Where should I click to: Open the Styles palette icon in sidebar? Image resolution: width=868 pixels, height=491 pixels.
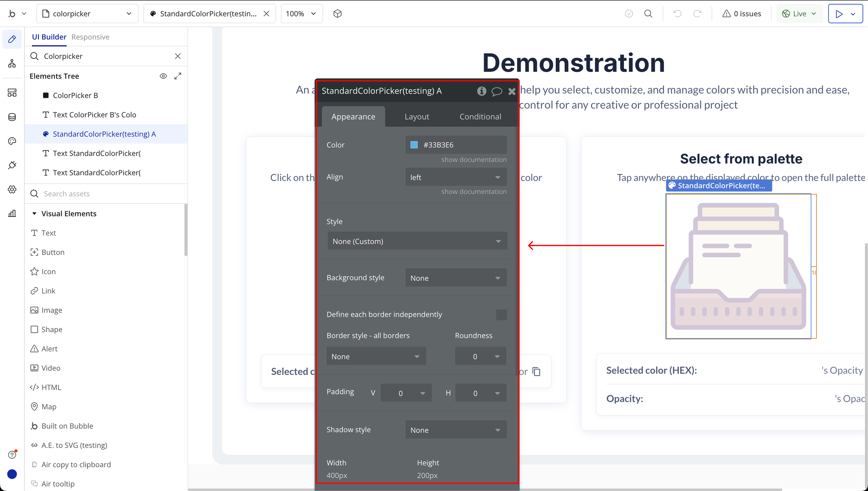tap(12, 141)
